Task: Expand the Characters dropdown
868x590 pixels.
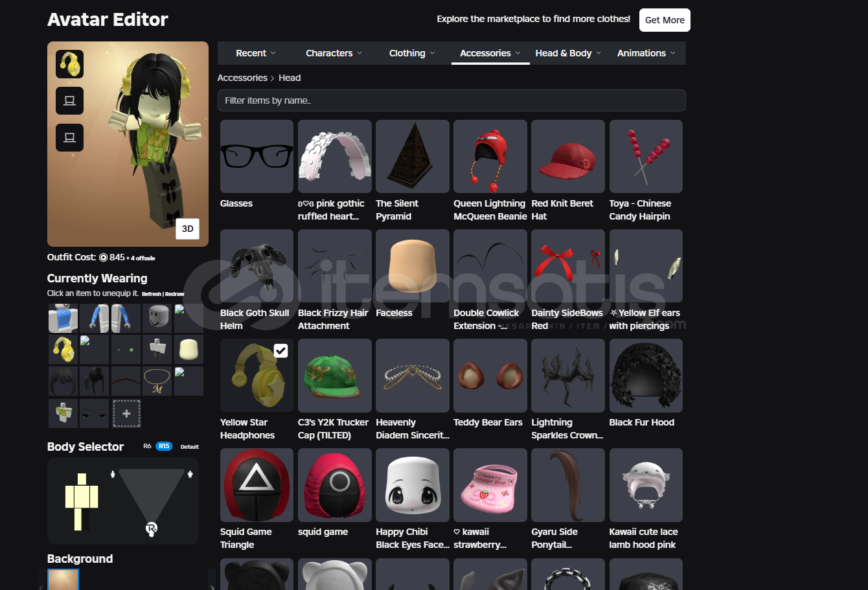Action: [334, 53]
